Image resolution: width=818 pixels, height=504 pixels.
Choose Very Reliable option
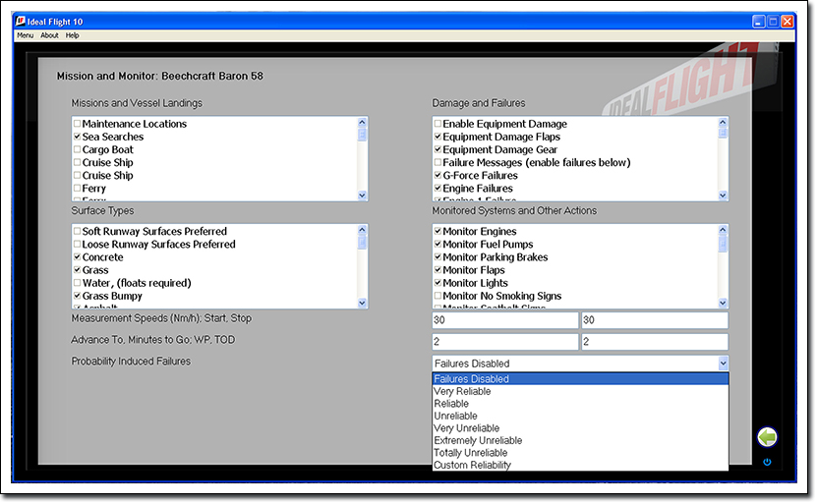click(x=580, y=391)
